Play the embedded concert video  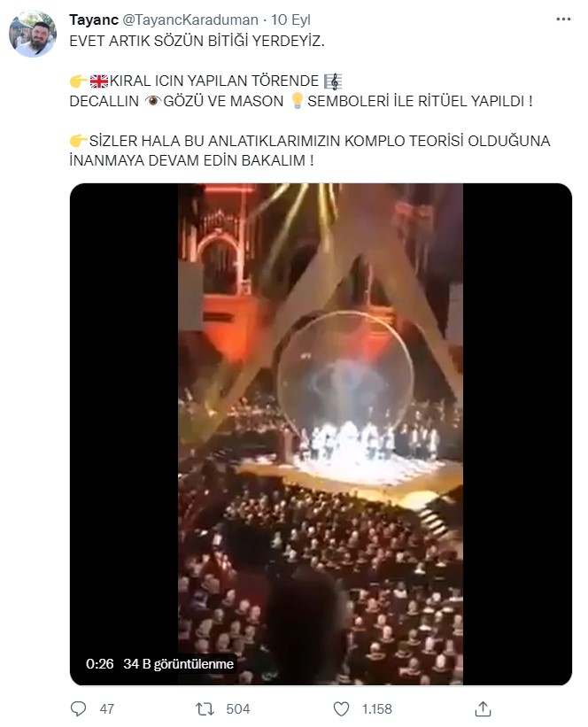(321, 434)
